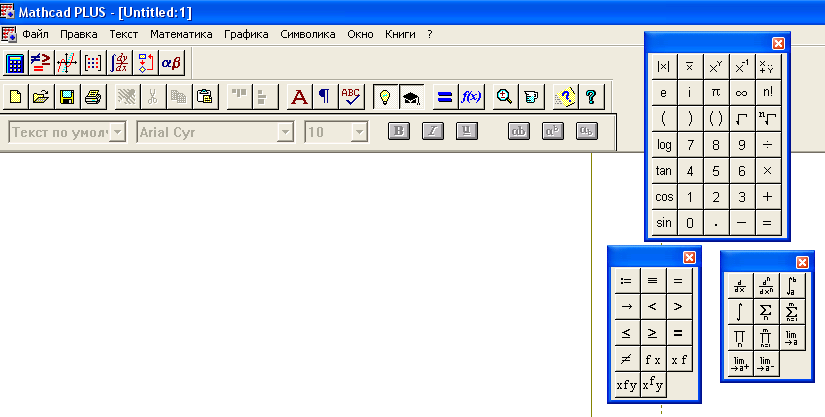Toggle automatic calculation light bulb

click(x=385, y=97)
